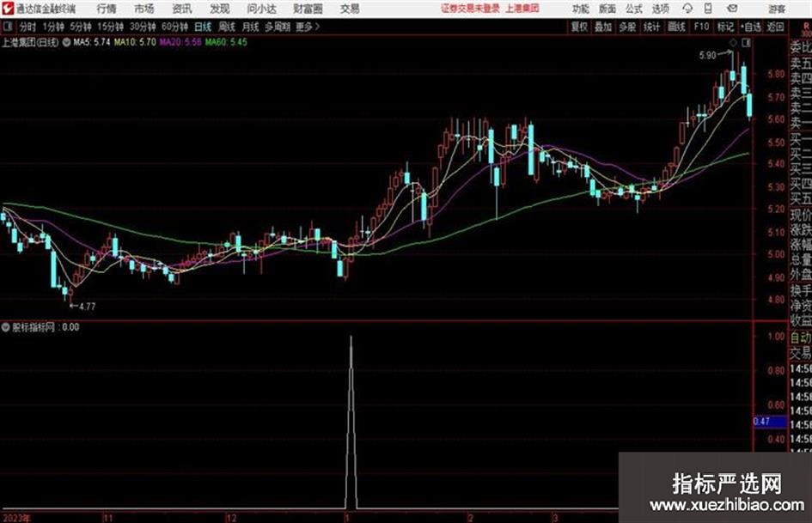This screenshot has width=812, height=523.
Task: Switch to the 1分钟 period tab
Action: 53,27
